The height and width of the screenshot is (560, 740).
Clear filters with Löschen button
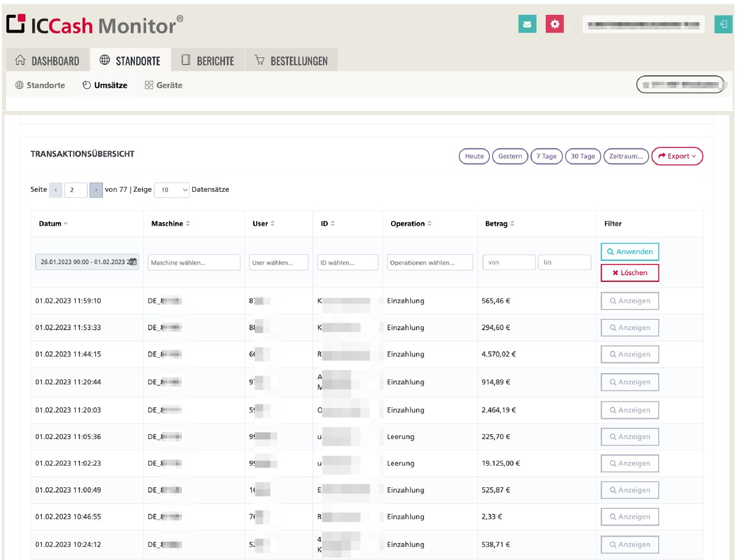coord(630,273)
